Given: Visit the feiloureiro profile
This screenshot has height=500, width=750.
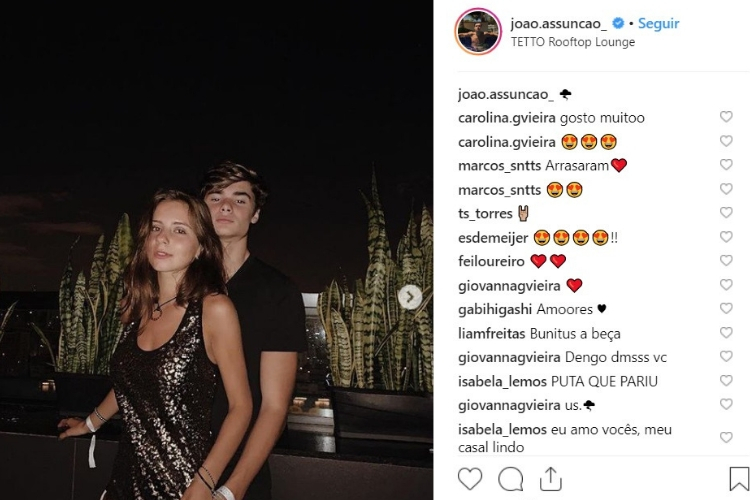Looking at the screenshot, I should coord(491,261).
